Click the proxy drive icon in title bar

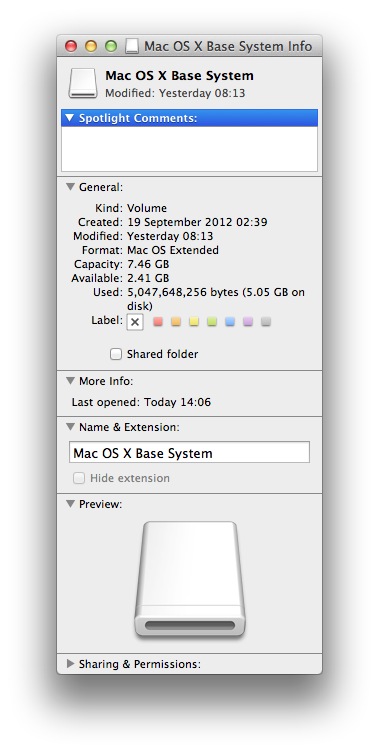pyautogui.click(x=132, y=46)
